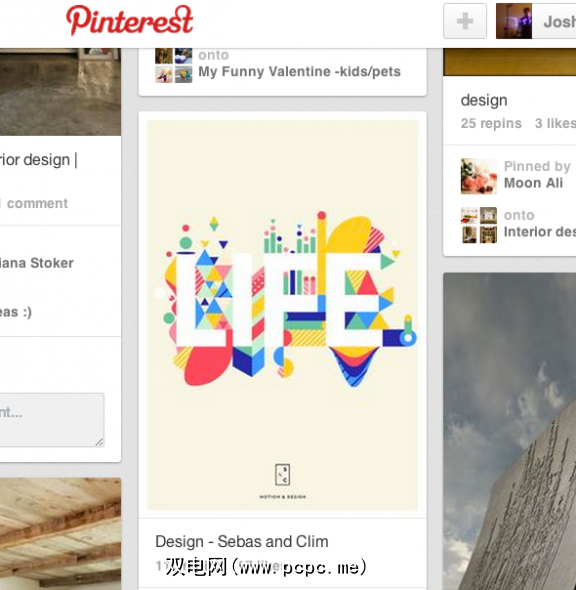Click Moon Ali's avatar image
Image resolution: width=576 pixels, height=590 pixels.
pos(479,176)
